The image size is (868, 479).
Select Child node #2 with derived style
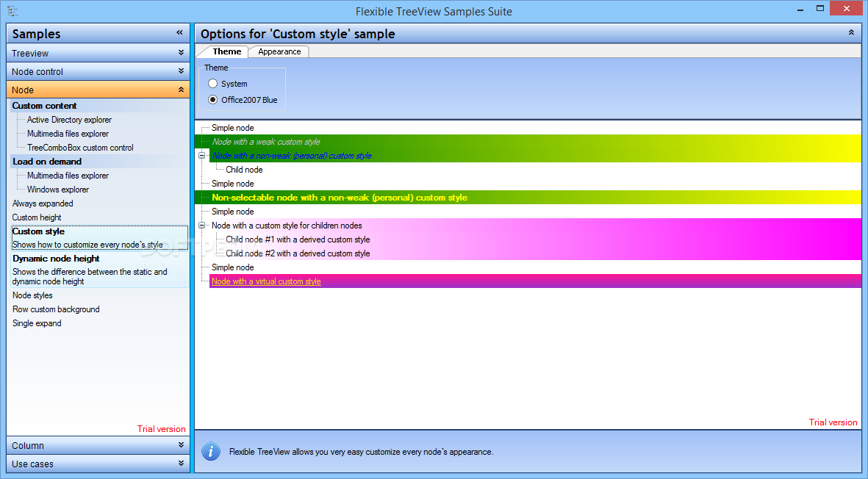point(298,253)
